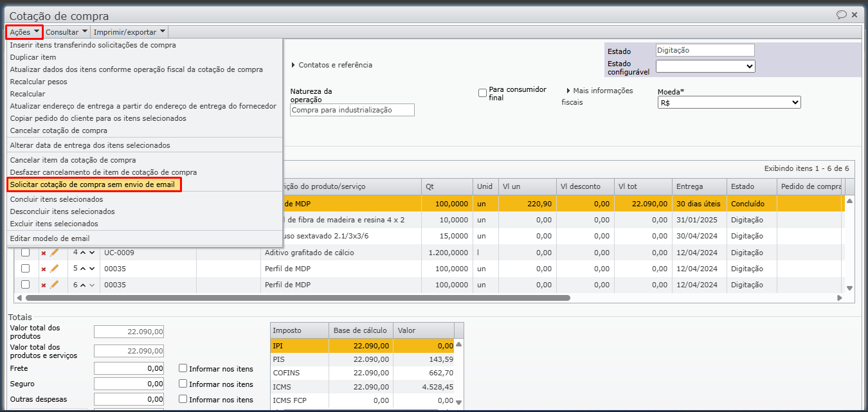The height and width of the screenshot is (412, 868).
Task: Move item 4 up with the arrow
Action: (83, 253)
